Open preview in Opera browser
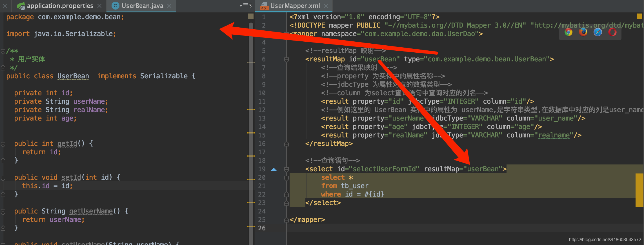This screenshot has width=644, height=245. pos(612,32)
